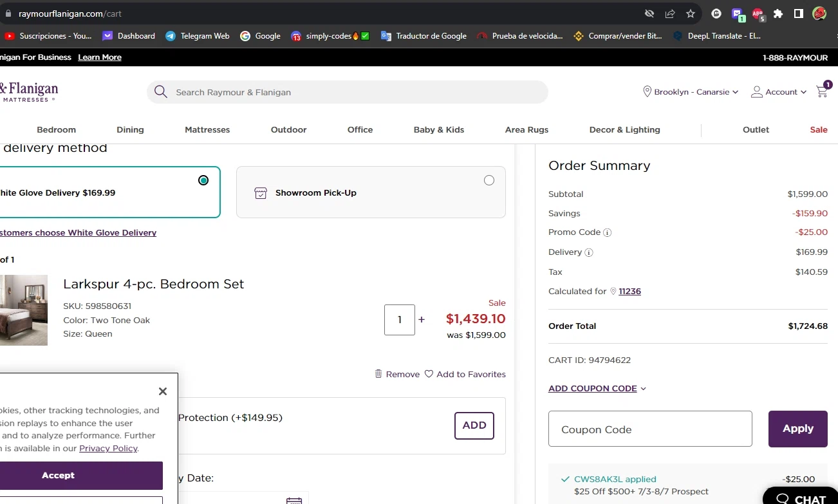Click the Promo Code info icon

point(607,232)
